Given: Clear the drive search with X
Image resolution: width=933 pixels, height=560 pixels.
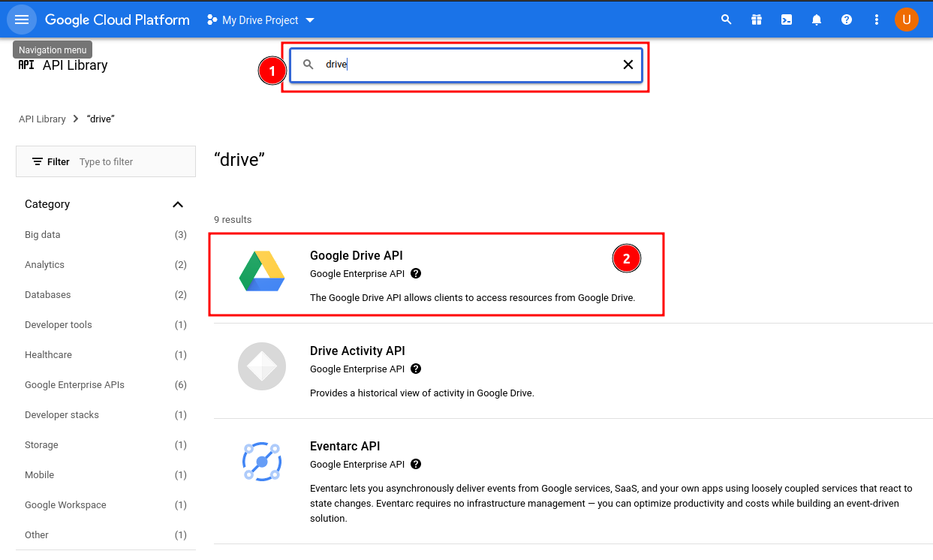Looking at the screenshot, I should 628,65.
